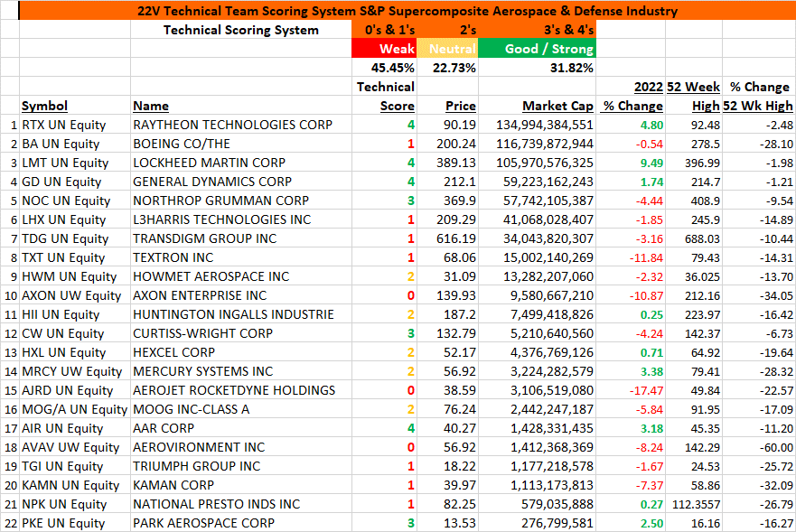Click row number 22 header
Viewport: 796px width, 532px height.
point(10,523)
